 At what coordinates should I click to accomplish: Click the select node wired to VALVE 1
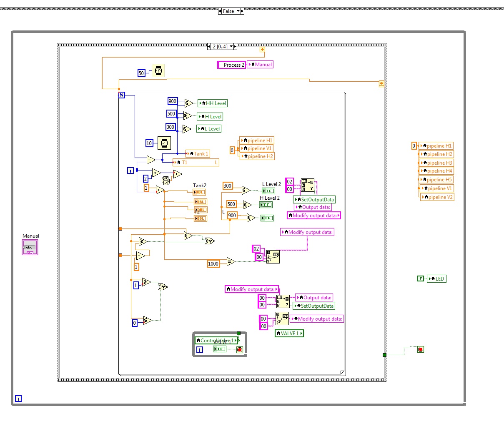click(282, 319)
